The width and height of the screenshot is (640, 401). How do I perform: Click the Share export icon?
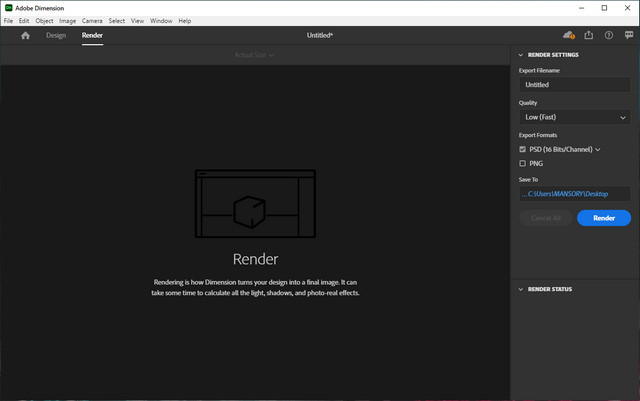(589, 35)
